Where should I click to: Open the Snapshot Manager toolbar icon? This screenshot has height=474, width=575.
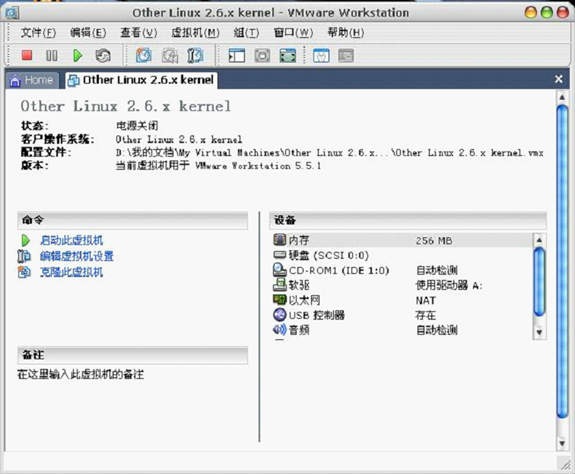coord(195,56)
